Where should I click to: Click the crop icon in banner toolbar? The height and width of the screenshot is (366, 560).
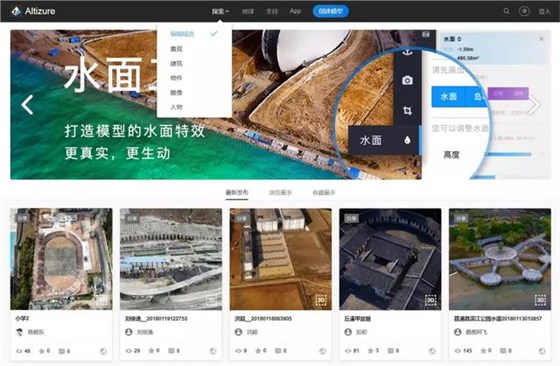coord(407,110)
